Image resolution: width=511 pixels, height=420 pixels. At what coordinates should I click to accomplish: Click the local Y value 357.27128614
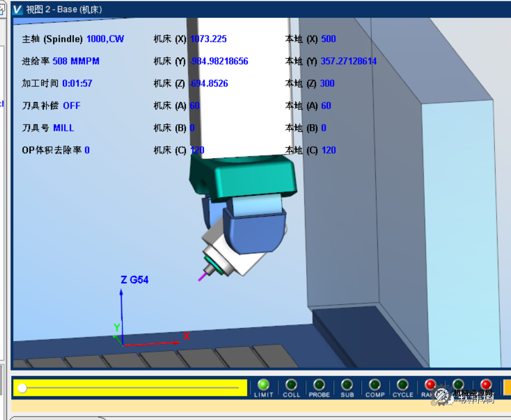348,61
